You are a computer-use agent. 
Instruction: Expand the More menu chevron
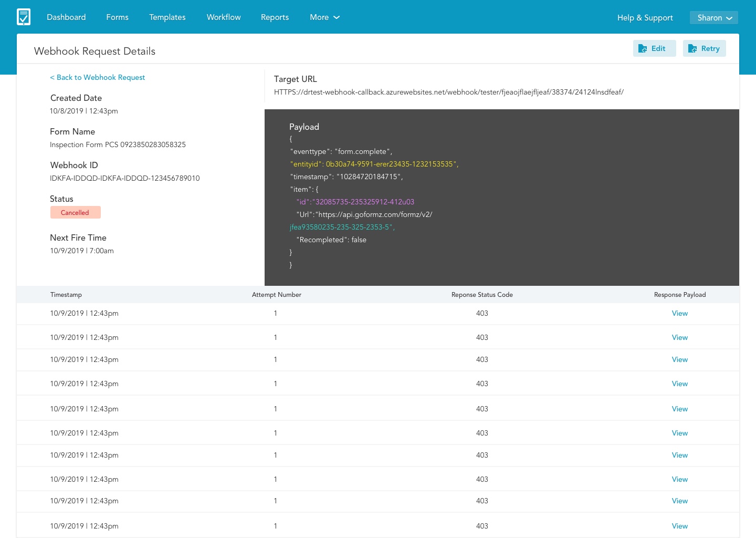pyautogui.click(x=337, y=17)
